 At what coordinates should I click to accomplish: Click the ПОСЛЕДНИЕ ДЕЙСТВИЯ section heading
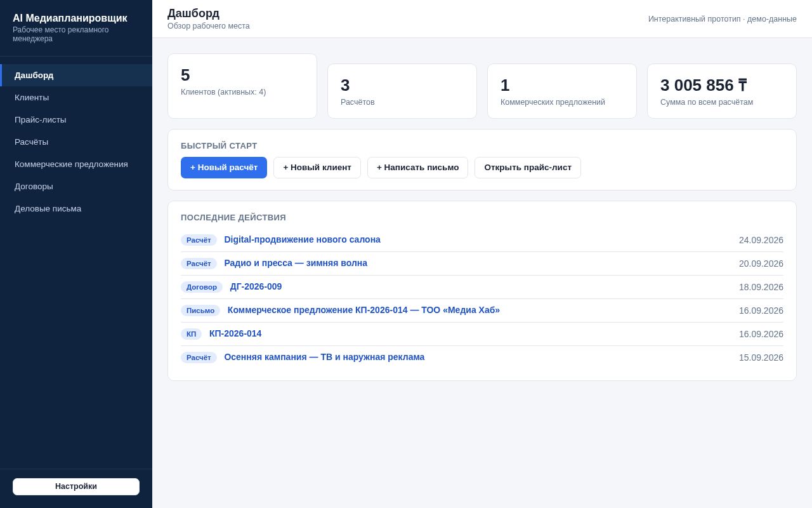click(x=233, y=217)
